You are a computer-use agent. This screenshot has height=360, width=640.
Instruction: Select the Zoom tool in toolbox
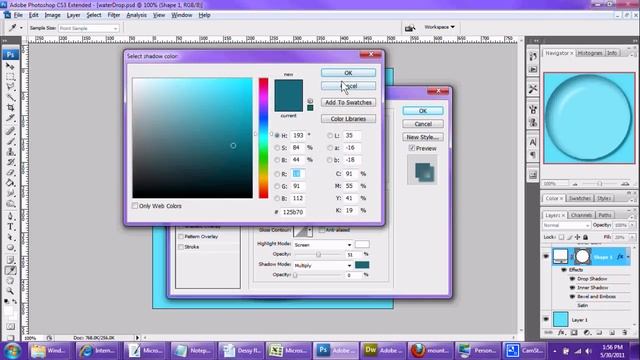[10, 291]
